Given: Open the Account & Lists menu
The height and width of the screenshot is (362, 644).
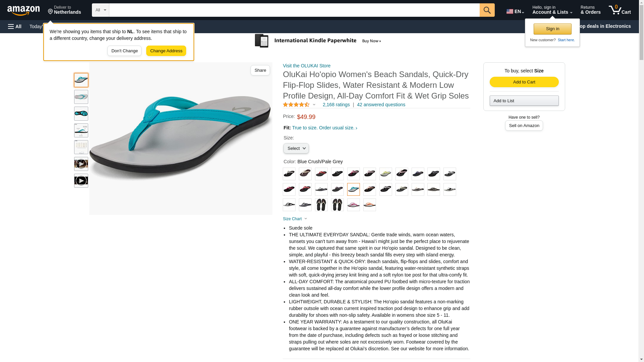Looking at the screenshot, I should click(552, 10).
